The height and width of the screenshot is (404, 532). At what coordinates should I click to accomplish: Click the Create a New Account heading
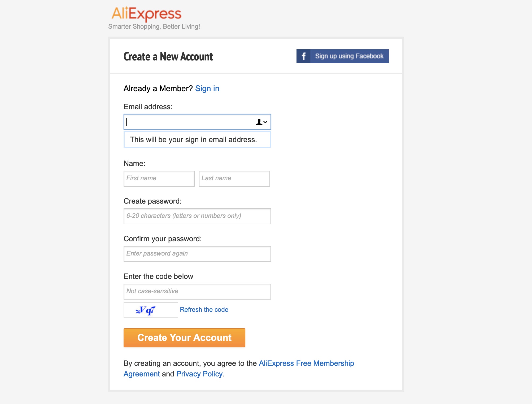[x=168, y=57]
